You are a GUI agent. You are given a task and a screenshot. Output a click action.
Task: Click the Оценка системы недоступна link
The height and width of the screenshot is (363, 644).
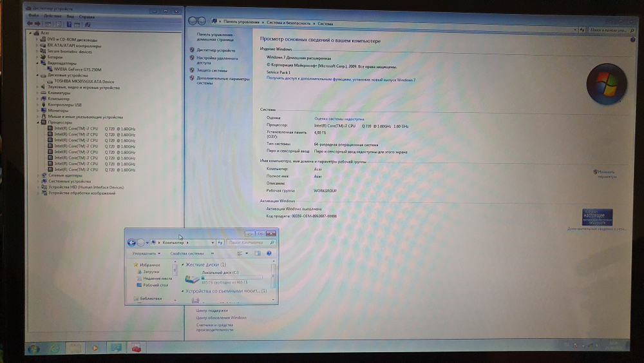[339, 119]
